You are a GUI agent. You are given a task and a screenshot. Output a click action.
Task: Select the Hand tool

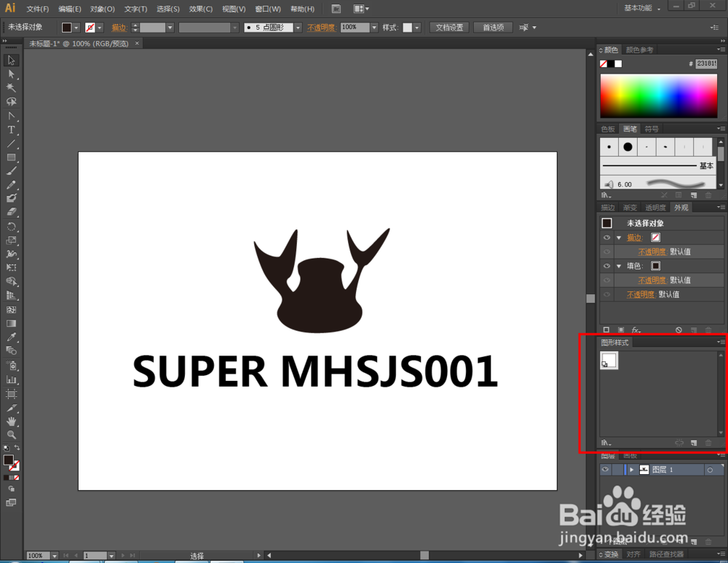(11, 421)
